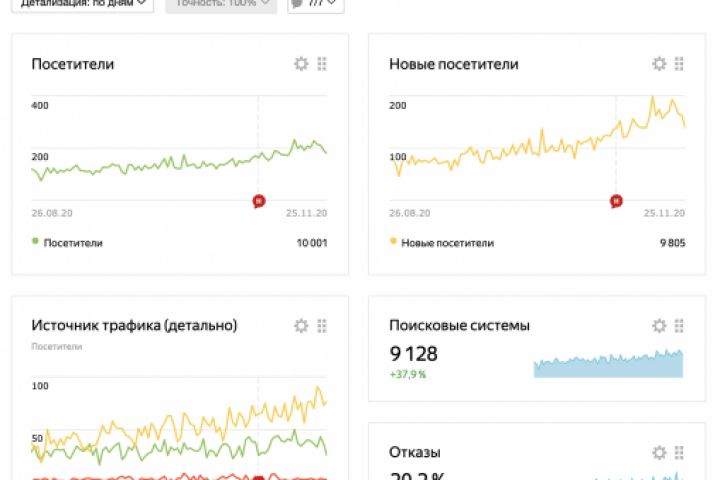Expand the Точность 100% dropdown
Screen dimensions: 720x480
click(x=221, y=5)
